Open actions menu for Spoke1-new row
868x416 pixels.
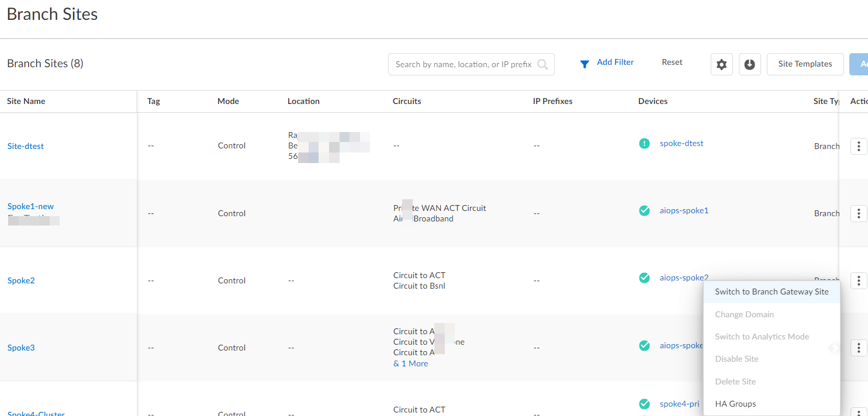point(858,213)
